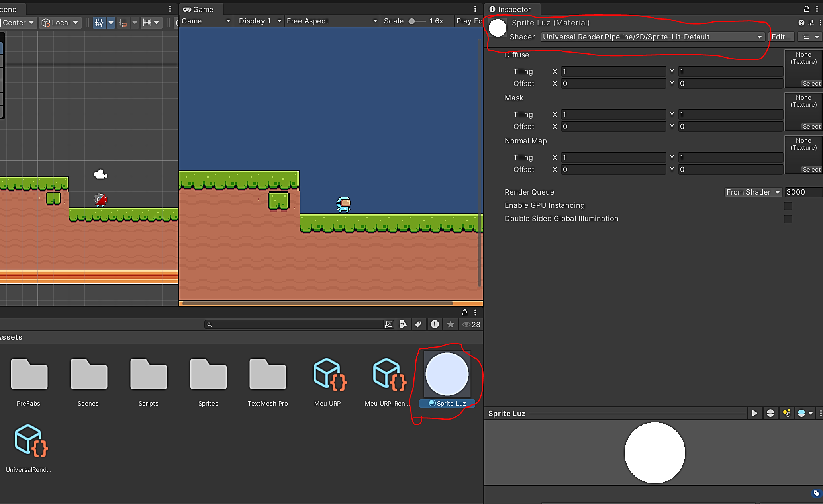The image size is (823, 504).
Task: Click the favorites star icon in Project panel
Action: tap(451, 324)
